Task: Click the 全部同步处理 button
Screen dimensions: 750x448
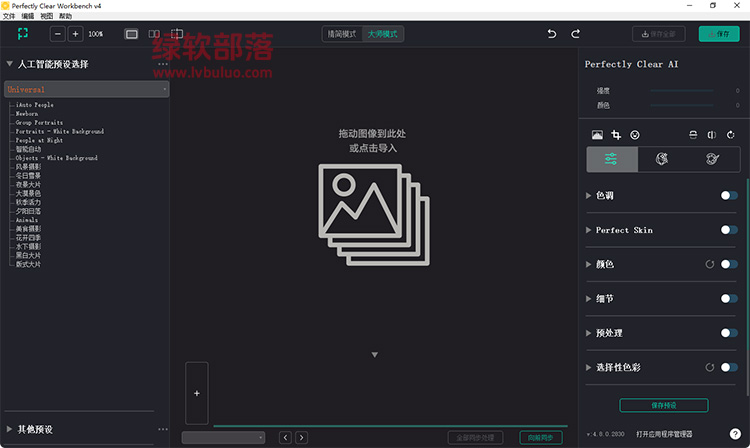Action: pyautogui.click(x=475, y=437)
